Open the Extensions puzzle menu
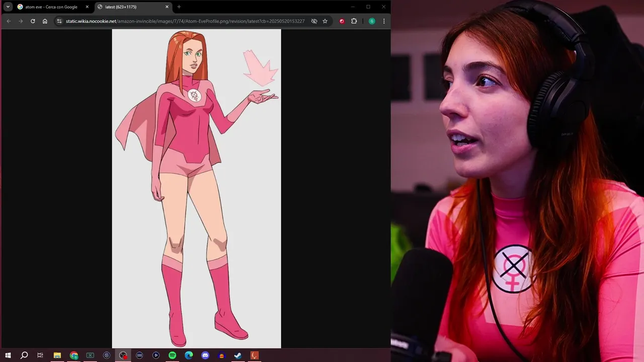 tap(354, 21)
